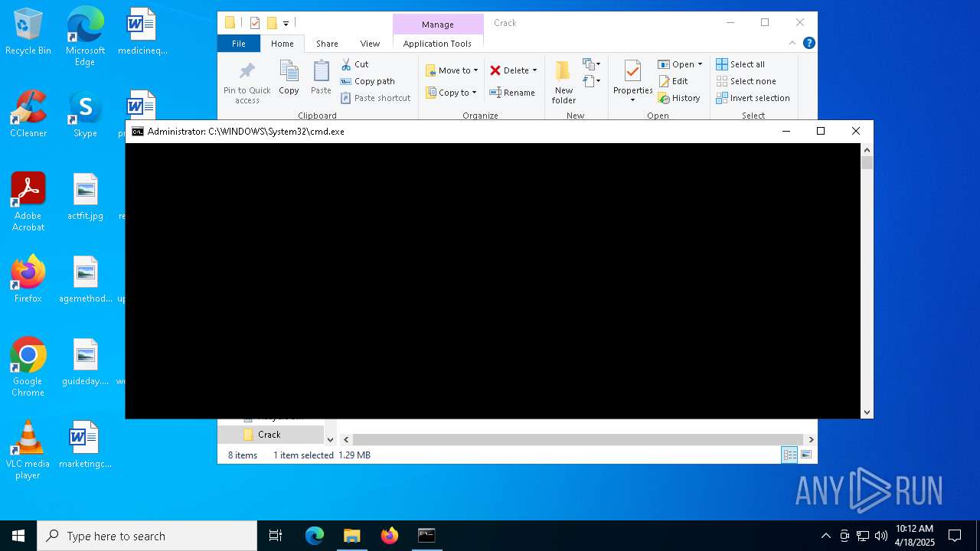Image resolution: width=980 pixels, height=551 pixels.
Task: Expand the Copy to dropdown
Action: (474, 93)
